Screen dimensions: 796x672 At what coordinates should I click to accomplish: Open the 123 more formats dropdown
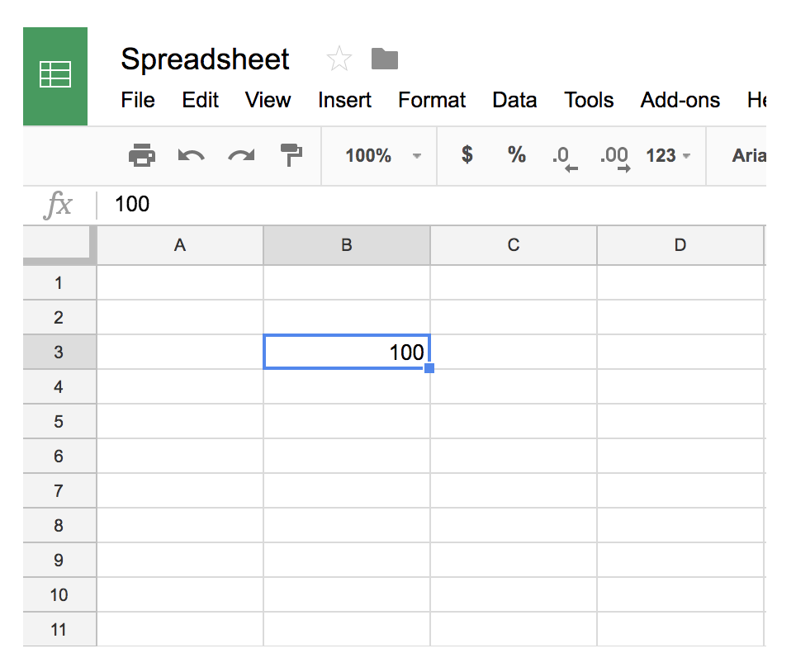[668, 156]
